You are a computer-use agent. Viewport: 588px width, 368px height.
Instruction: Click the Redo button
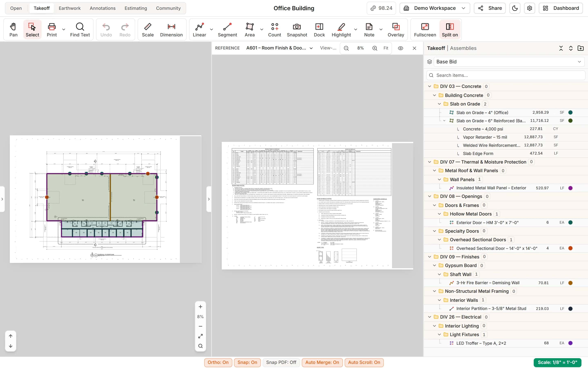pyautogui.click(x=125, y=30)
